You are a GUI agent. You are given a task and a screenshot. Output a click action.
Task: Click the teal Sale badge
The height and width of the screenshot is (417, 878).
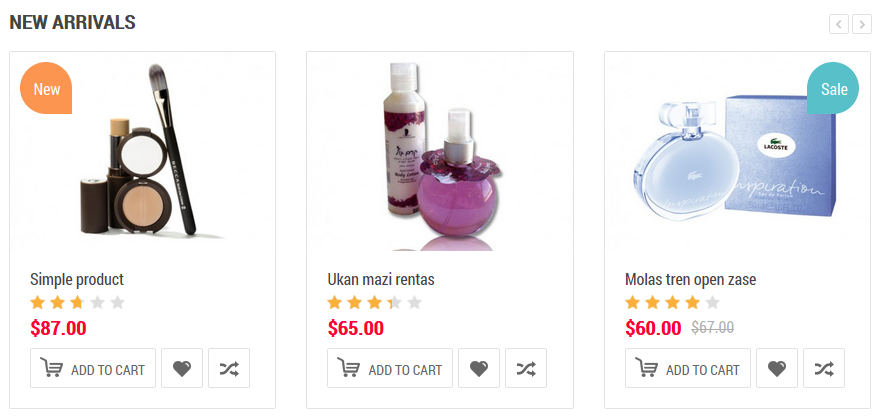(x=833, y=88)
